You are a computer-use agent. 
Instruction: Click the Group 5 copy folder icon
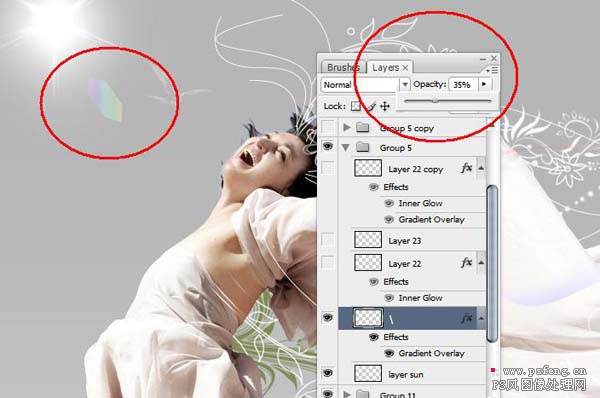click(x=362, y=127)
